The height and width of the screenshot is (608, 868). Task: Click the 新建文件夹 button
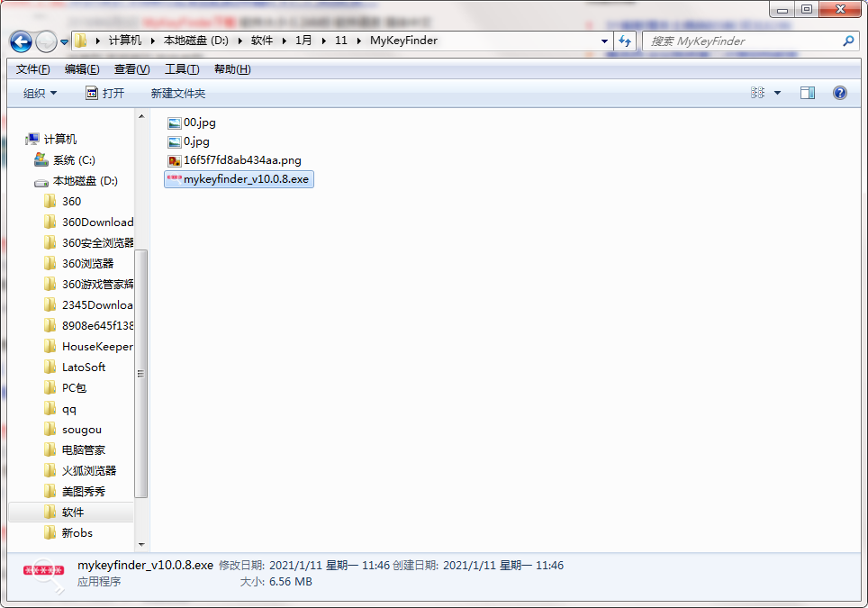(x=177, y=92)
